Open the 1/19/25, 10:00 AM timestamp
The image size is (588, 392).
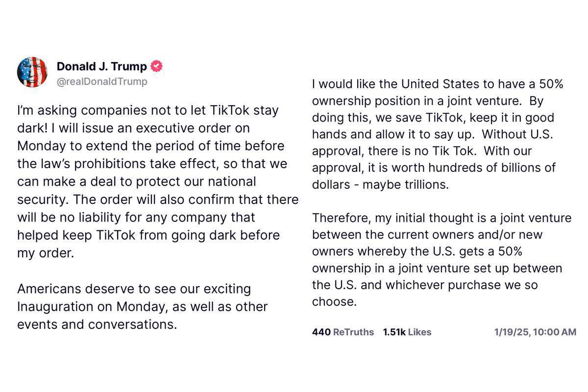535,332
